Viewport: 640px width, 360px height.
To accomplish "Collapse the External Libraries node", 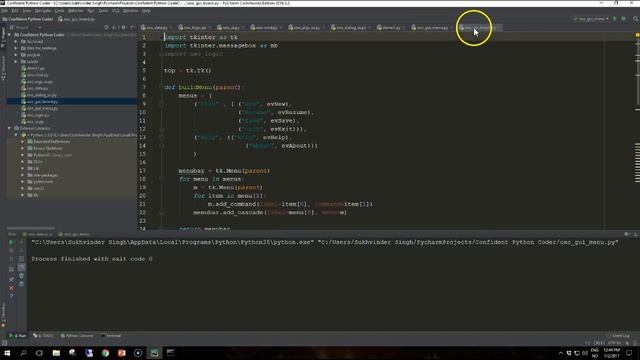I will click(9, 128).
